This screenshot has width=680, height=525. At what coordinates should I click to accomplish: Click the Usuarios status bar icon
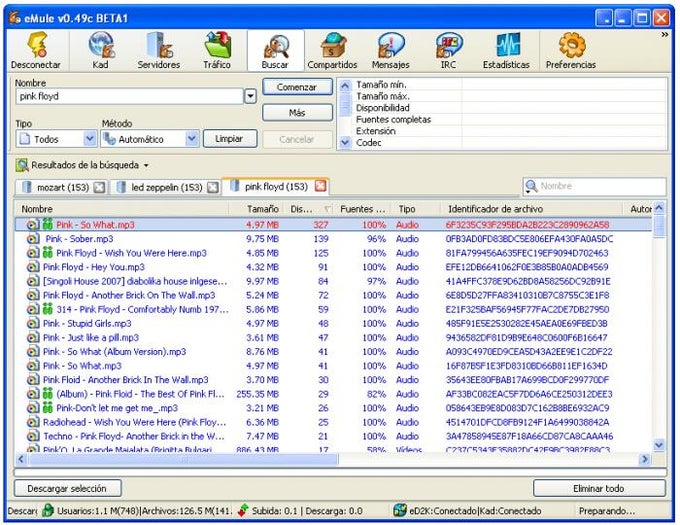48,511
